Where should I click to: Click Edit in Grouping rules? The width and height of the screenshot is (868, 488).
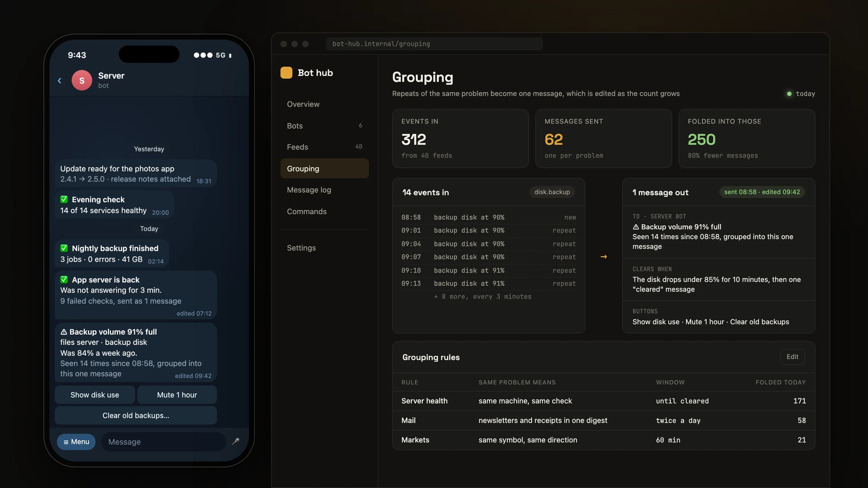pos(792,357)
